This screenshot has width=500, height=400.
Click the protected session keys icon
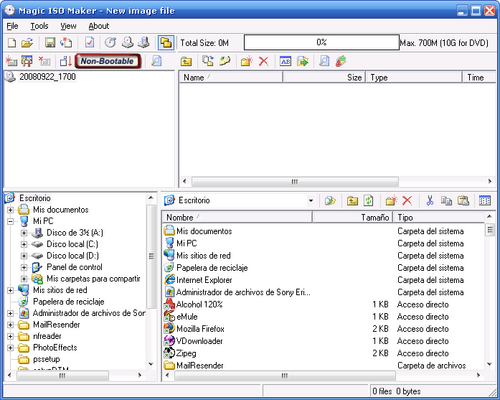point(27,61)
